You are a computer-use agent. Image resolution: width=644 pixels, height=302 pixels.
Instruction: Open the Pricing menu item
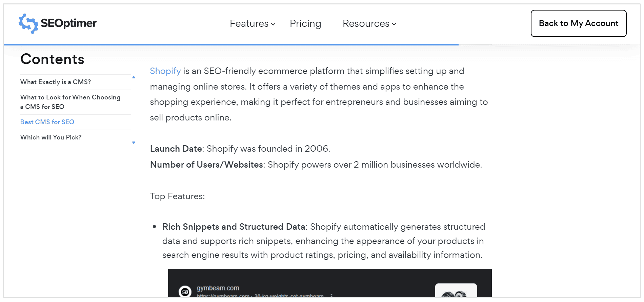(305, 23)
